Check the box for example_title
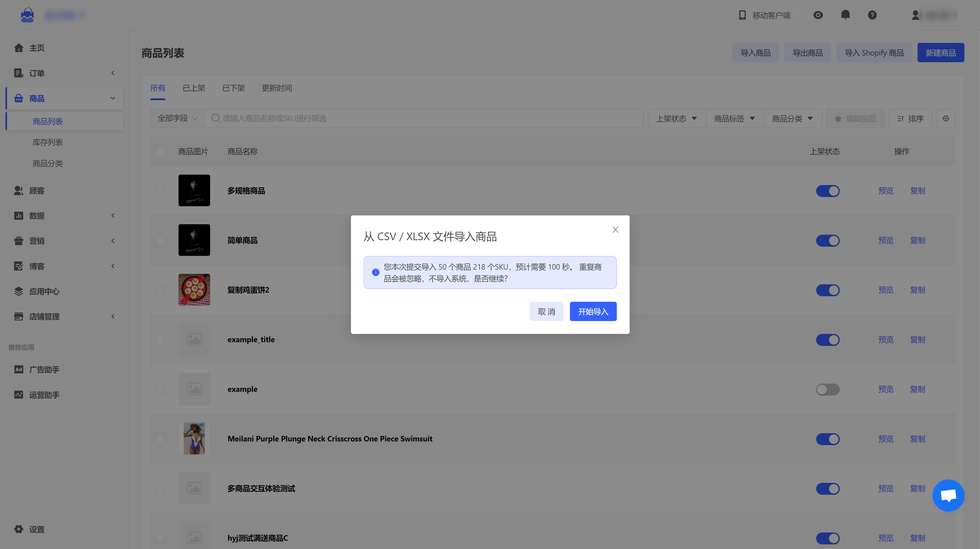This screenshot has height=549, width=980. [x=160, y=340]
